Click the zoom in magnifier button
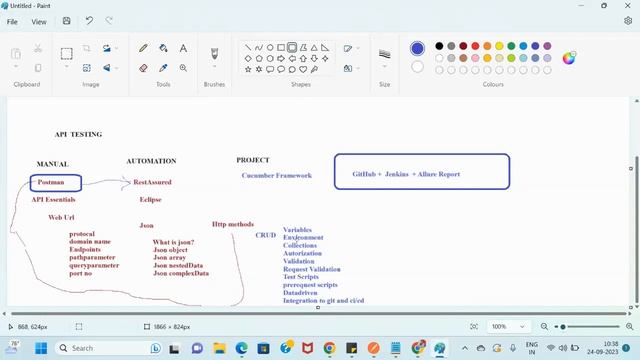The width and height of the screenshot is (640, 360). coord(630,327)
